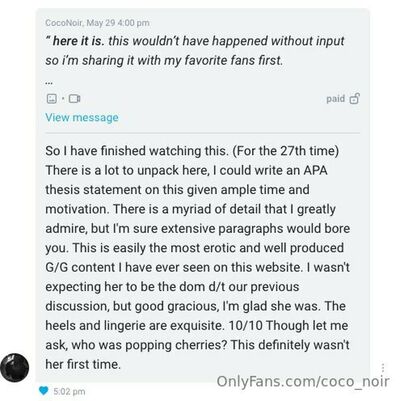Viewport: 400px width, 401px height.
Task: Click the final line "her first time."
Action: (83, 364)
